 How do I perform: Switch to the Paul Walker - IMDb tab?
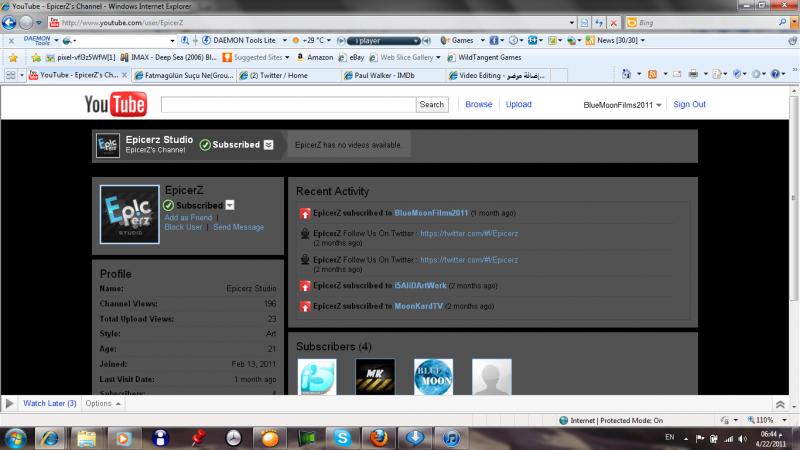click(x=392, y=76)
